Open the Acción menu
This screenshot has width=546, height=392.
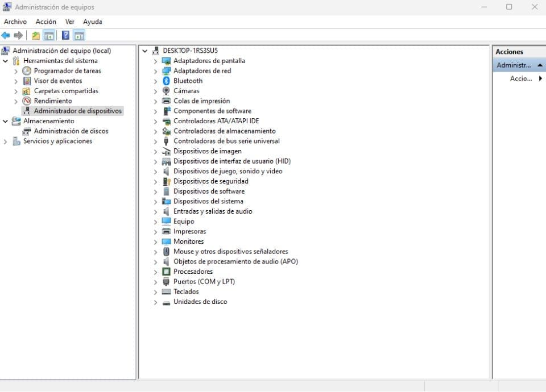click(45, 22)
